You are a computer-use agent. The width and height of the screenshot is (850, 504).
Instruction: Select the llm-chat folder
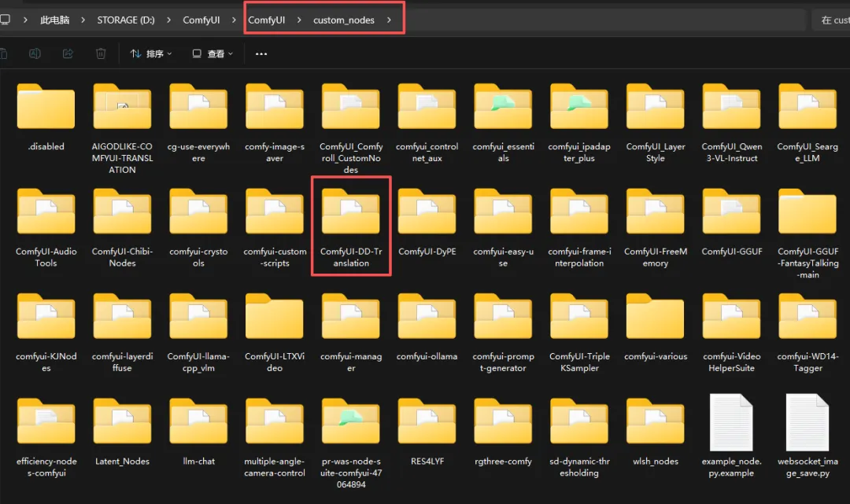click(198, 421)
